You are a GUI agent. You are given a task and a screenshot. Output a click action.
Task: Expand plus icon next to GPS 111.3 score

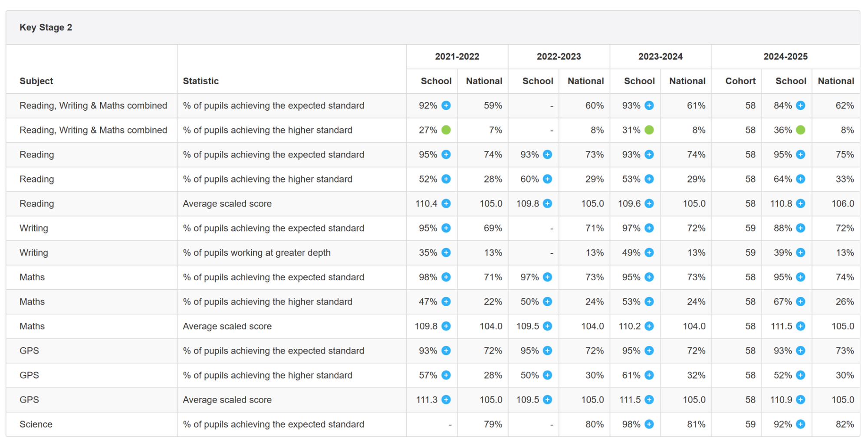click(x=446, y=400)
